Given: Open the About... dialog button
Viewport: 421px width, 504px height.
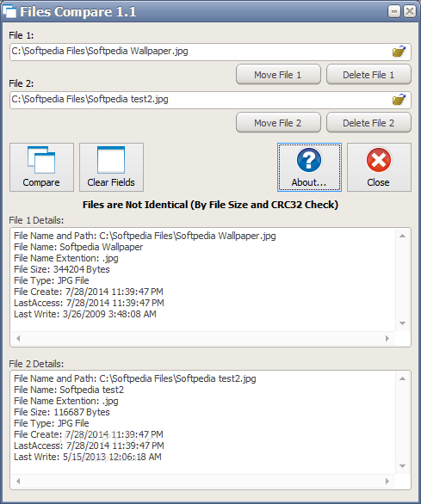Looking at the screenshot, I should coord(309,167).
